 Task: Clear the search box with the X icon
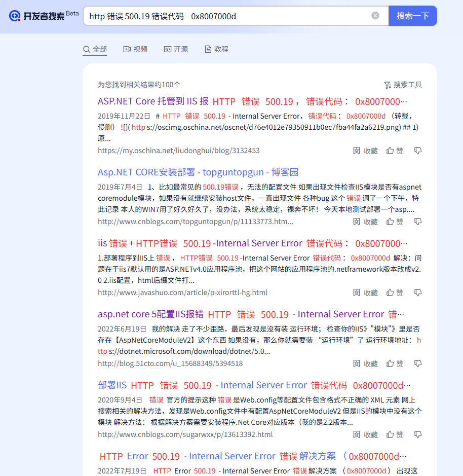375,16
